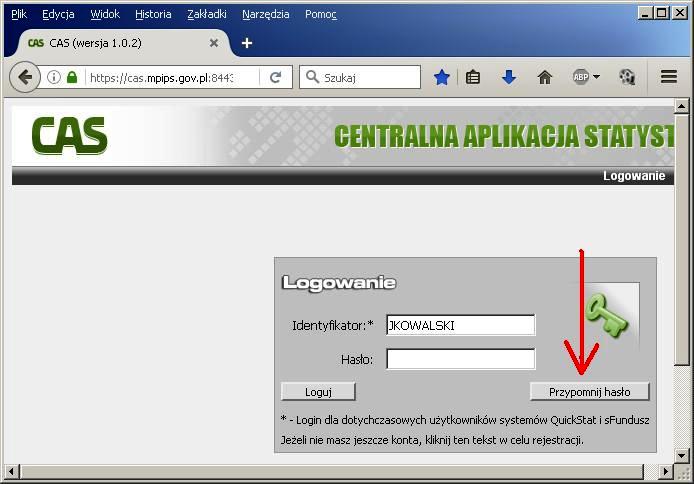Image resolution: width=694 pixels, height=484 pixels.
Task: Click the Hasło password field
Action: coord(461,359)
